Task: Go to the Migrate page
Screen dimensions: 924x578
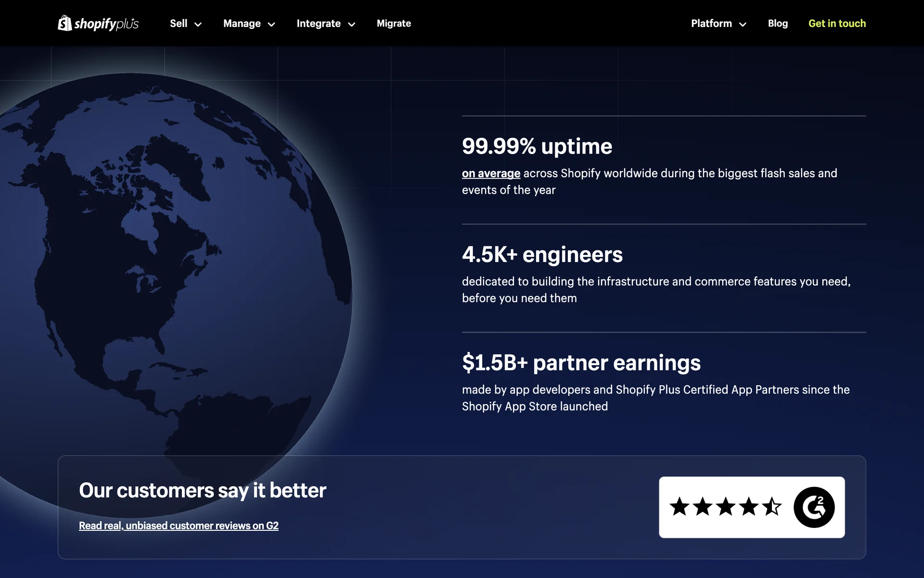Action: pos(394,24)
